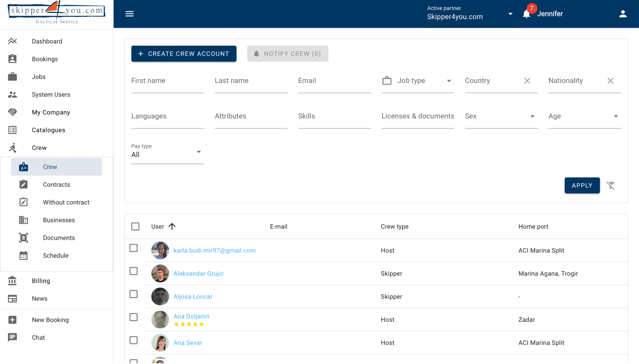The height and width of the screenshot is (364, 639).
Task: Tick the select-all checkbox in header
Action: point(135,227)
